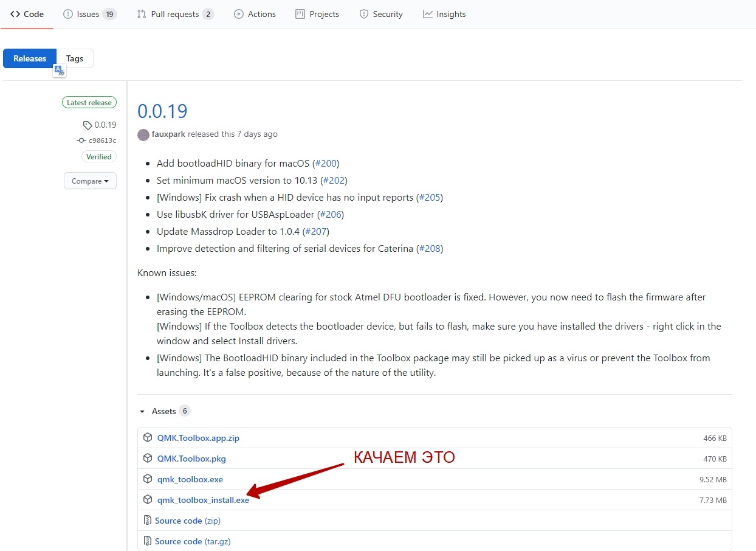Open the fauxpark user profile link
Image resolution: width=756 pixels, height=551 pixels.
click(x=168, y=134)
